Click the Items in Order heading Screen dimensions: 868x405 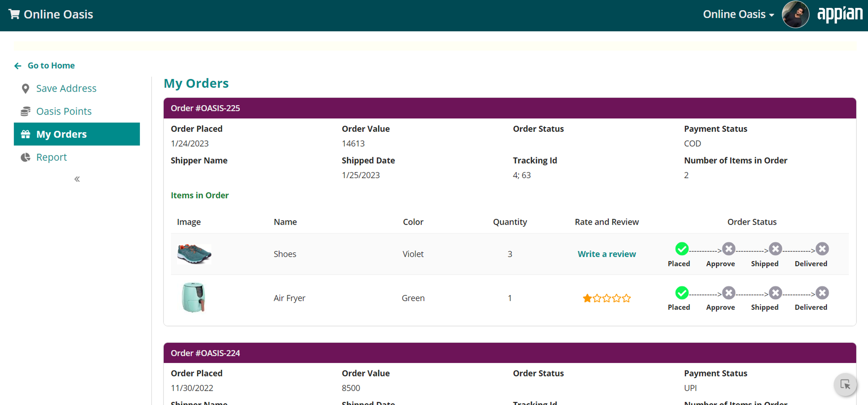(x=200, y=195)
